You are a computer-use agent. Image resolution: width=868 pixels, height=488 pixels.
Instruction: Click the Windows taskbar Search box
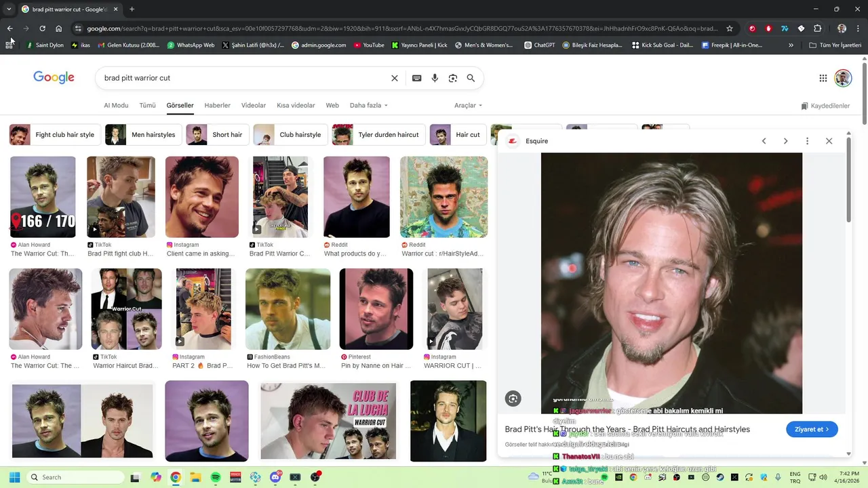[x=75, y=477]
